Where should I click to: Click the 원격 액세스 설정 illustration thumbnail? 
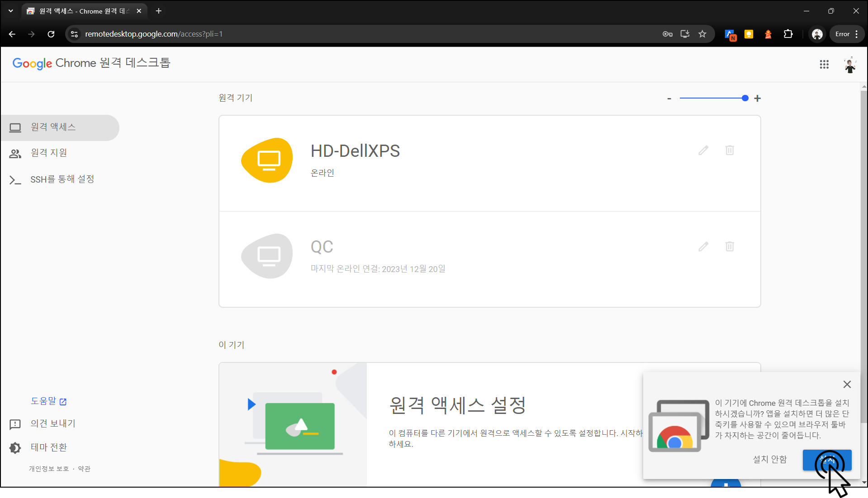[x=293, y=425]
